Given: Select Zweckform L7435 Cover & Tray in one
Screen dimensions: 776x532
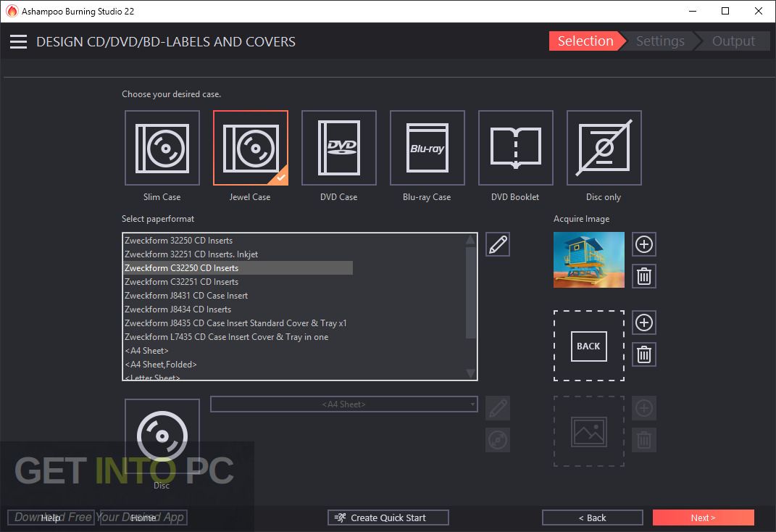Looking at the screenshot, I should pyautogui.click(x=238, y=337).
